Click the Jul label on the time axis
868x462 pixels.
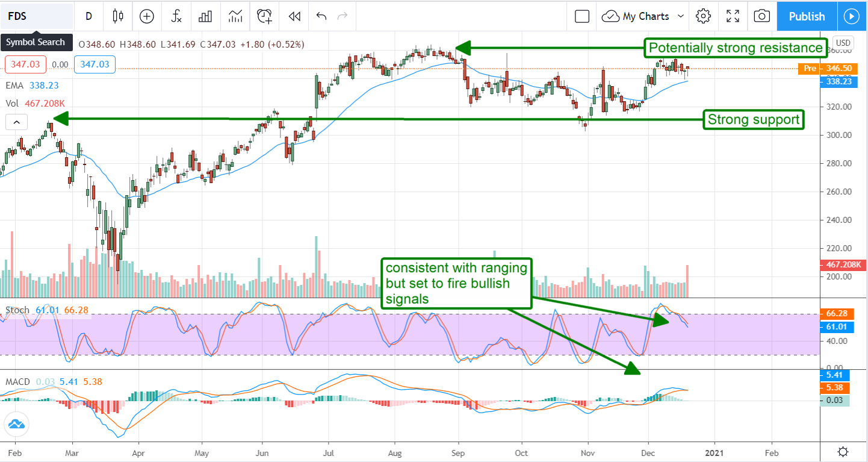point(329,452)
